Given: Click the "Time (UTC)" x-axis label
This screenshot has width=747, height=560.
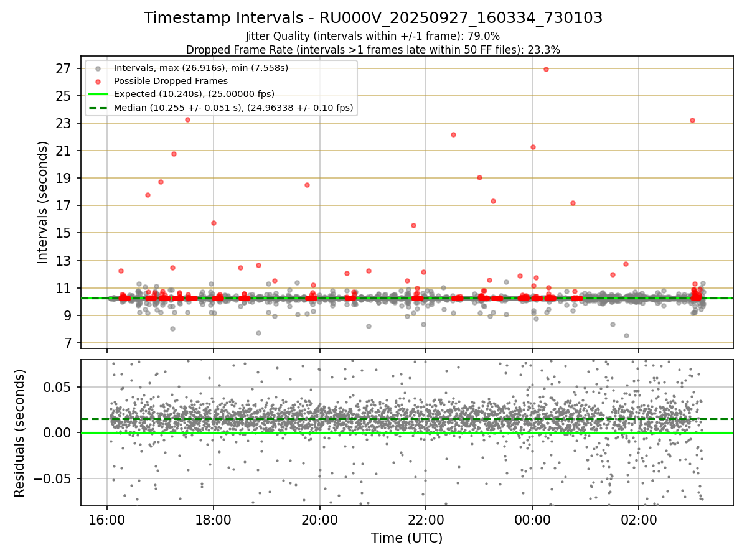Looking at the screenshot, I should (406, 538).
